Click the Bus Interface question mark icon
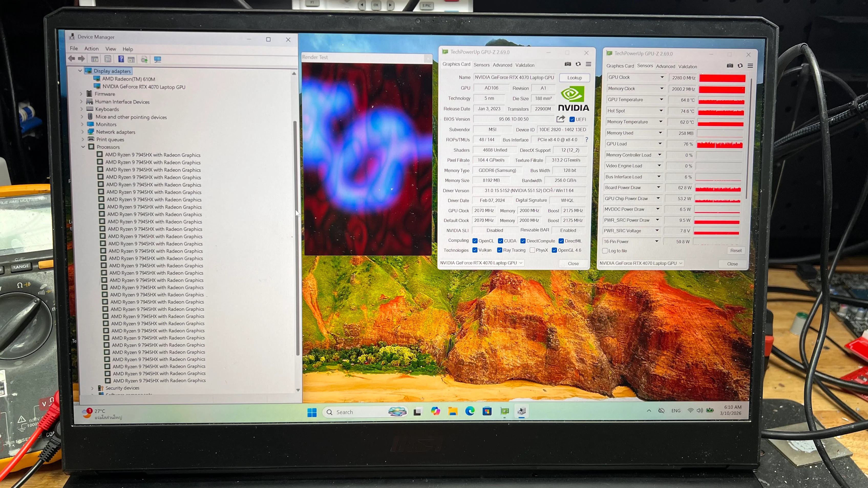The height and width of the screenshot is (488, 868). click(586, 139)
